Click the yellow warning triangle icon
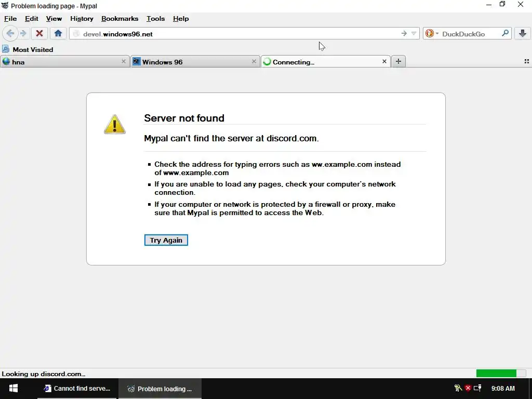 pos(115,125)
